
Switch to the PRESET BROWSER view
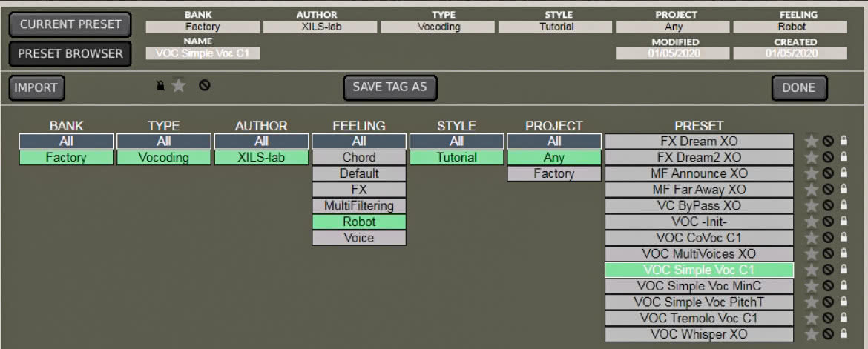[x=70, y=53]
